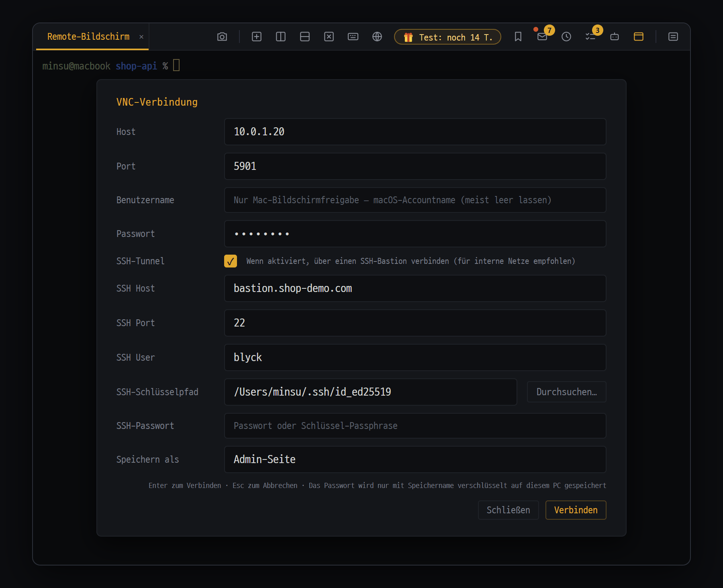Click the Durchsuchen… browse button
Viewport: 723px width, 588px height.
566,392
